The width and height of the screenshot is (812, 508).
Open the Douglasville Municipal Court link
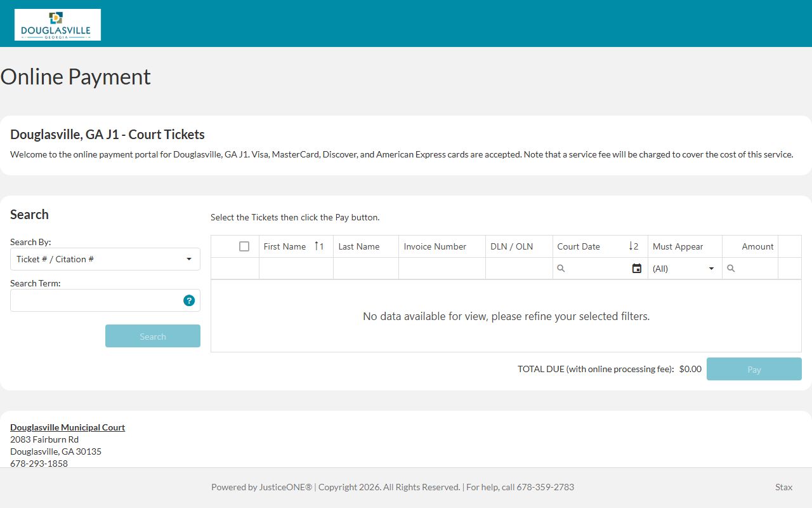[x=67, y=427]
